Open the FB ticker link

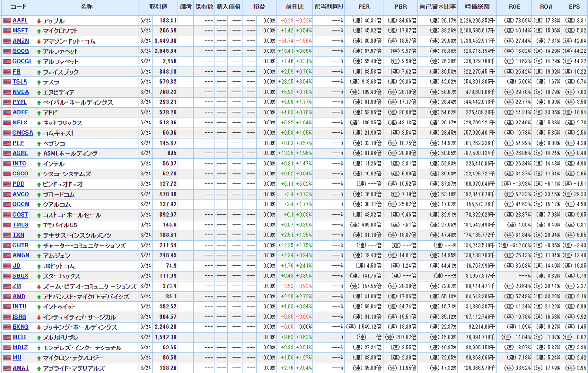pos(16,72)
